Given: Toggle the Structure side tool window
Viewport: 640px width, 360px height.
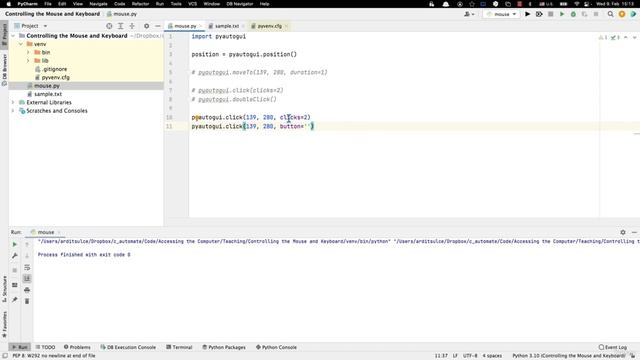Looking at the screenshot, I should point(4,289).
